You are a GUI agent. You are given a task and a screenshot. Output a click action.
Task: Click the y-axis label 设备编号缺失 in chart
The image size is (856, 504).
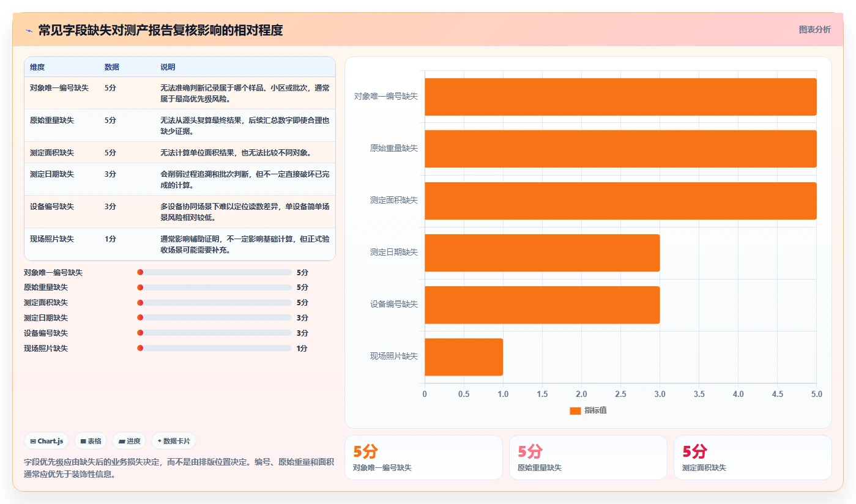[x=394, y=304]
